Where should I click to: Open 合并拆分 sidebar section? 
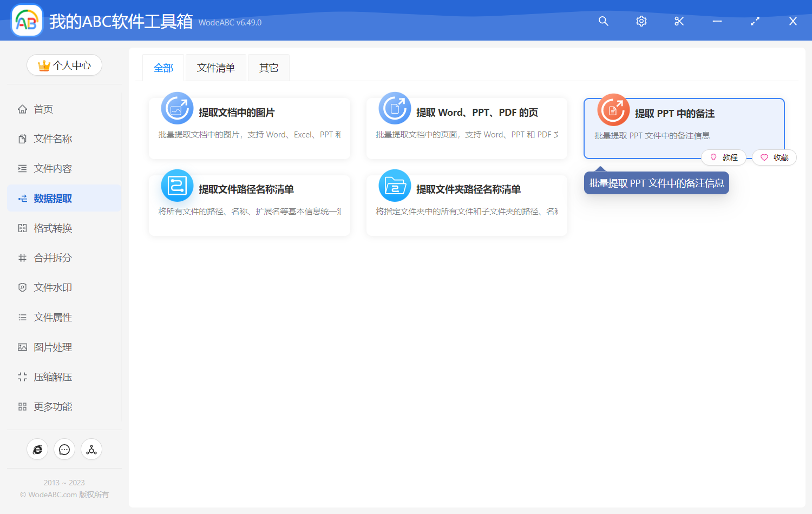[64, 258]
